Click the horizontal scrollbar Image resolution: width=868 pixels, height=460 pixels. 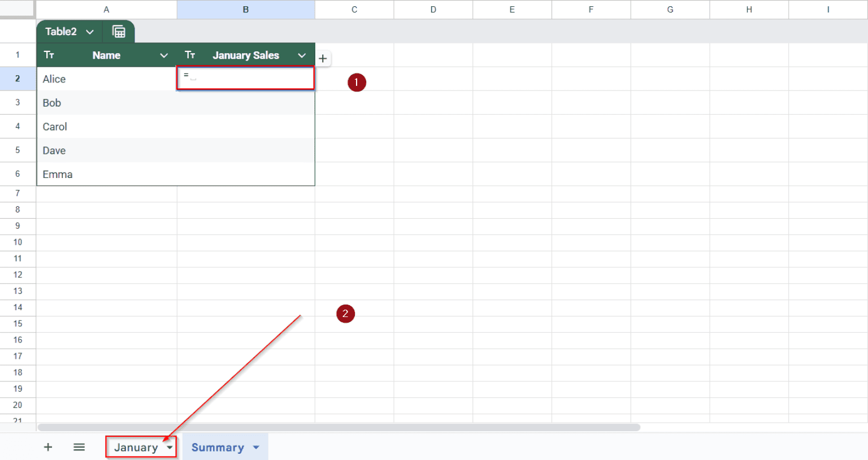pos(339,427)
